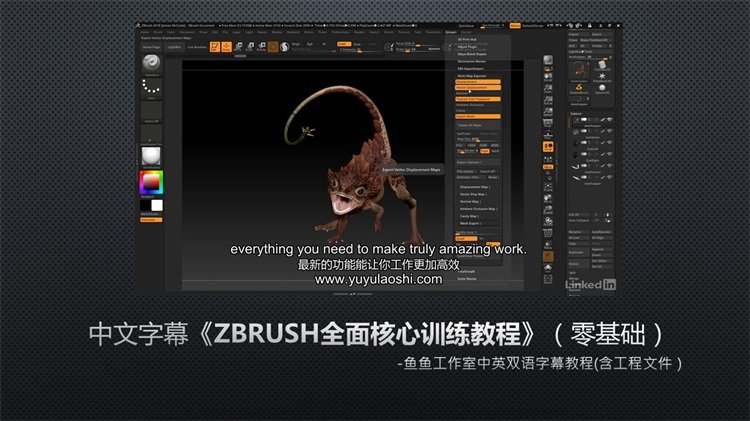750x421 pixels.
Task: Hide the first subtool with its eye icon
Action: pyautogui.click(x=609, y=120)
